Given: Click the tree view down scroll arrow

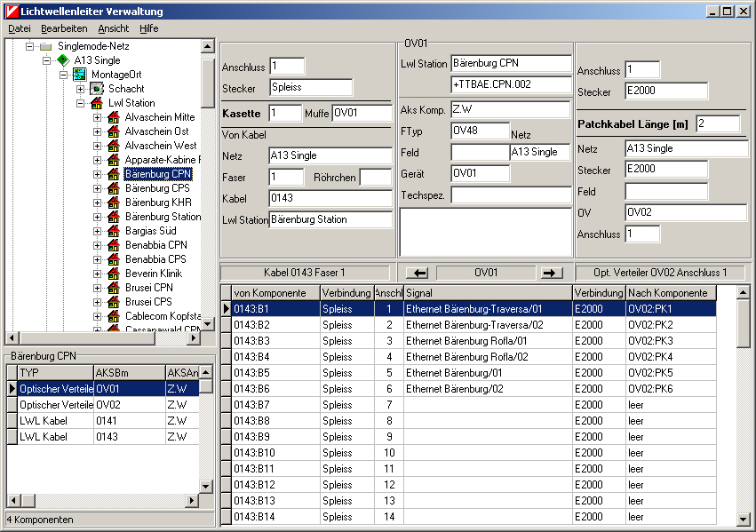Looking at the screenshot, I should (x=208, y=324).
